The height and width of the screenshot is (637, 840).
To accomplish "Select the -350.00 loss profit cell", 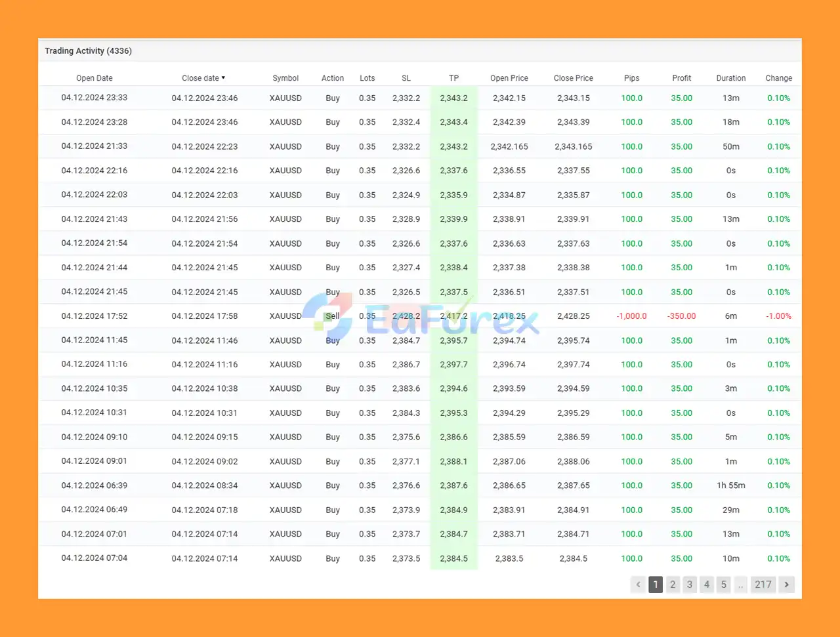I will (682, 316).
